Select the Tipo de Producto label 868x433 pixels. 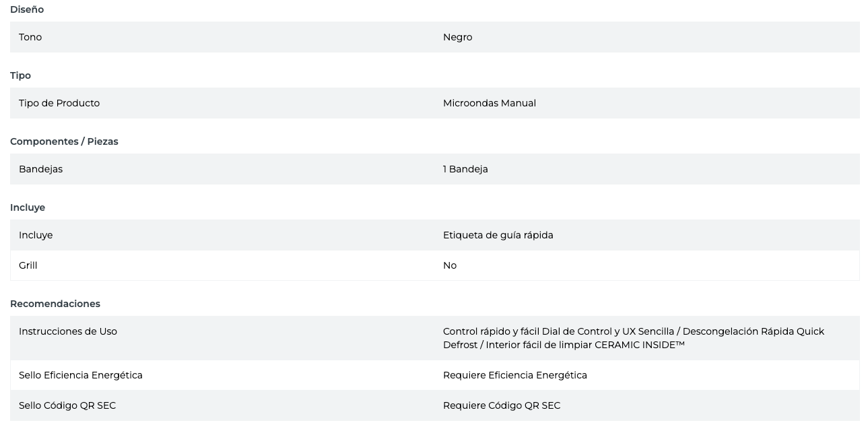59,103
